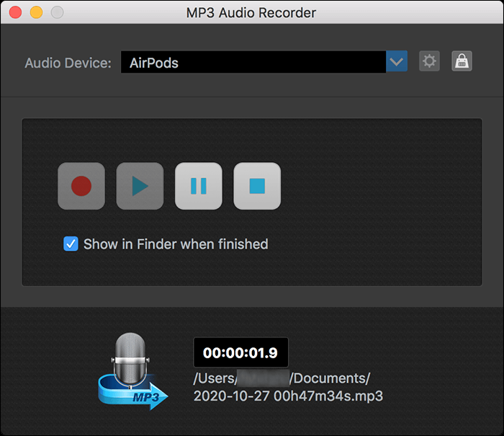Click the blurred username in file path
The image size is (504, 436).
tap(264, 378)
